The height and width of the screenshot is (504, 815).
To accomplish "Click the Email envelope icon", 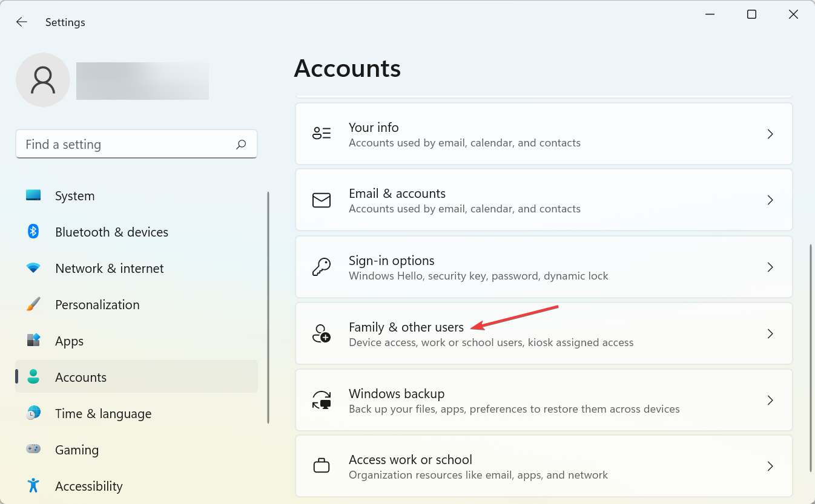I will pos(322,200).
